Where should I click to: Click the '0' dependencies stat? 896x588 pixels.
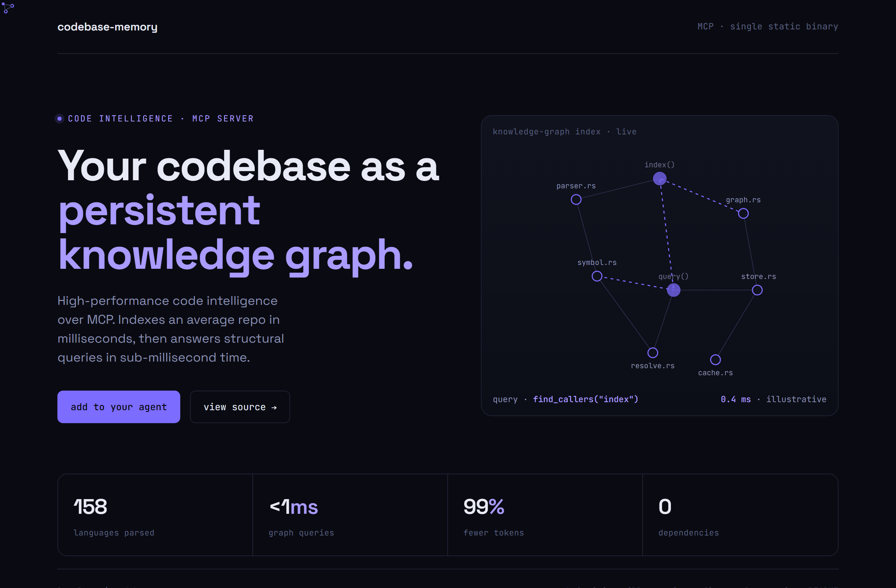[x=665, y=506]
